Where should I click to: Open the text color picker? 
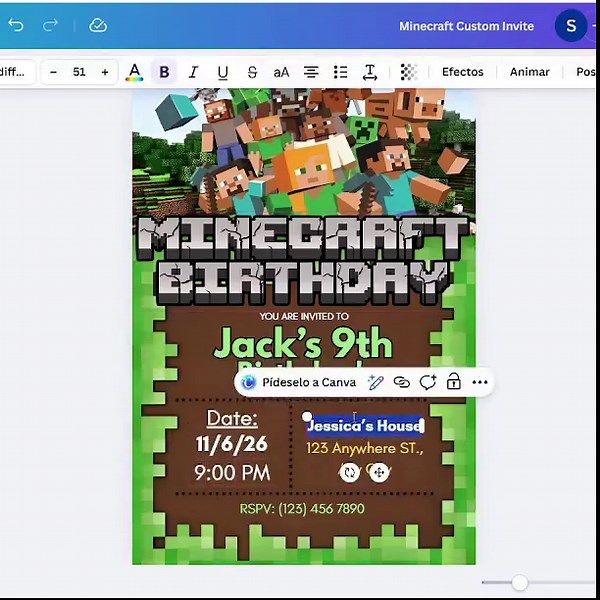click(x=134, y=72)
